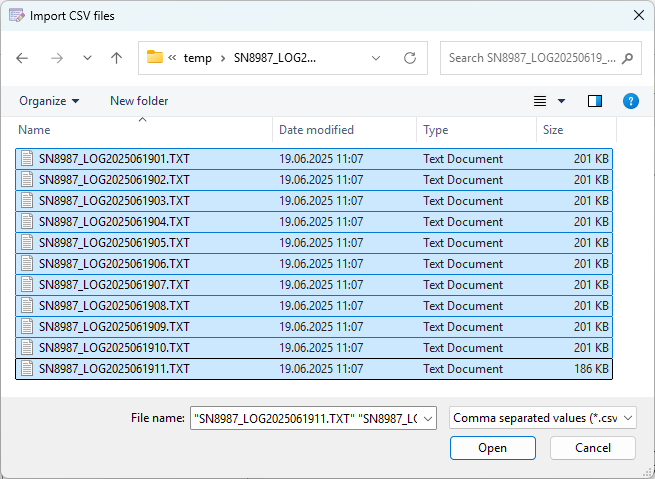Viewport: 655px width, 479px height.
Task: Click Text Document type of LOG2025061906.TXT
Action: (463, 264)
